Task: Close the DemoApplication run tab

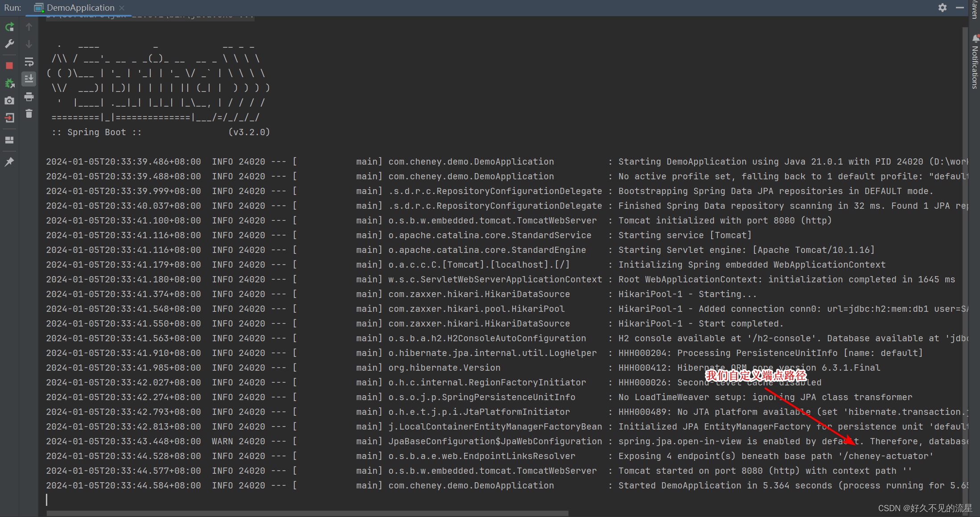Action: coord(122,8)
